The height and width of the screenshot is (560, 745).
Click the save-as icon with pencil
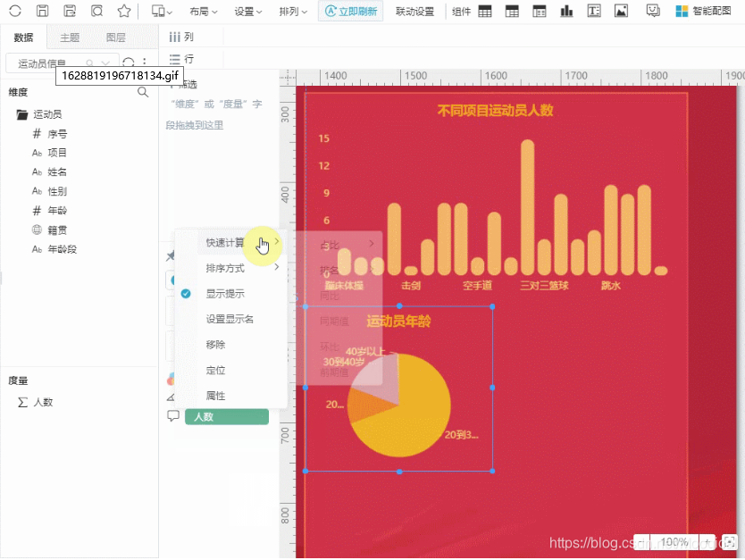[x=70, y=11]
